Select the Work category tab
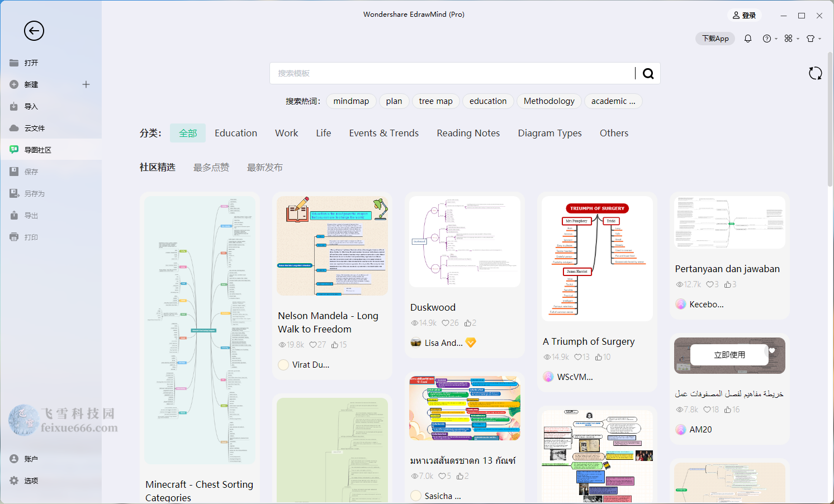Viewport: 834px width, 504px height. (x=287, y=133)
